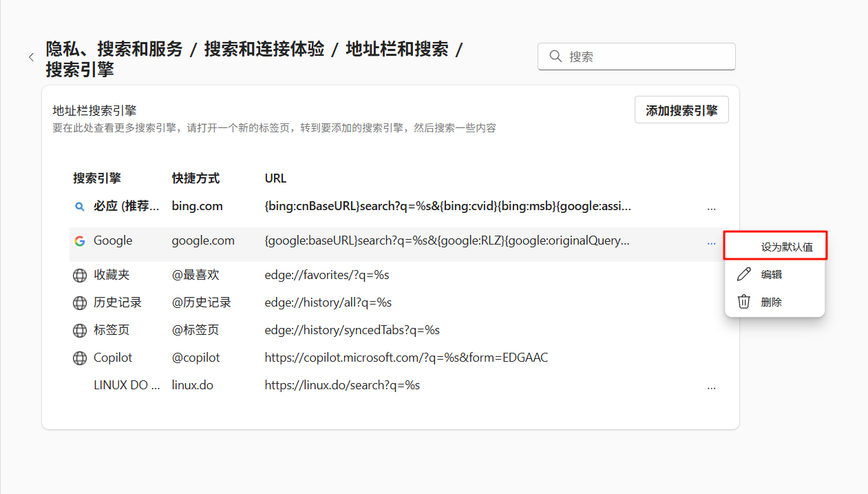Click the Google logo icon
Image resolution: width=868 pixels, height=494 pixels.
tap(80, 241)
